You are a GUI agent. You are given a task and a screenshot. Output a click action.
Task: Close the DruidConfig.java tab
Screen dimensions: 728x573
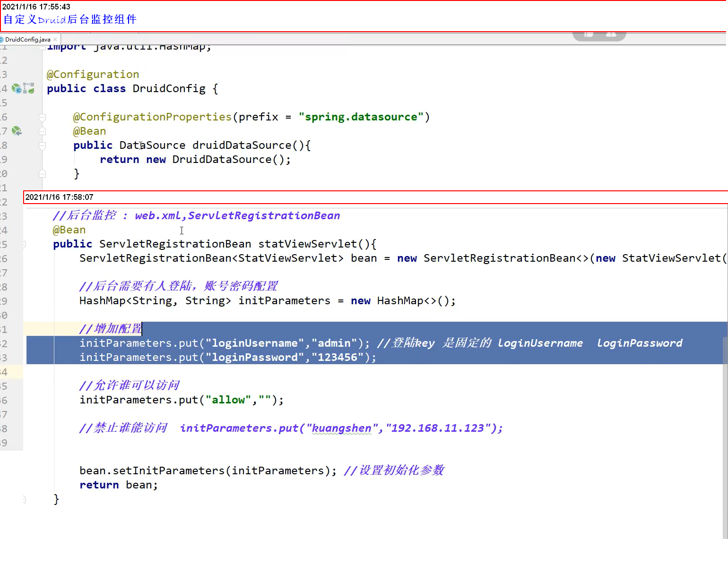55,40
